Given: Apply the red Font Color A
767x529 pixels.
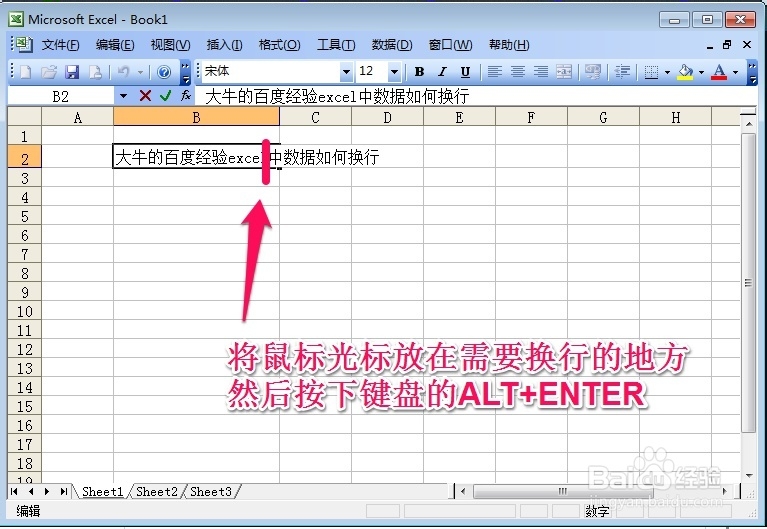Looking at the screenshot, I should (719, 72).
